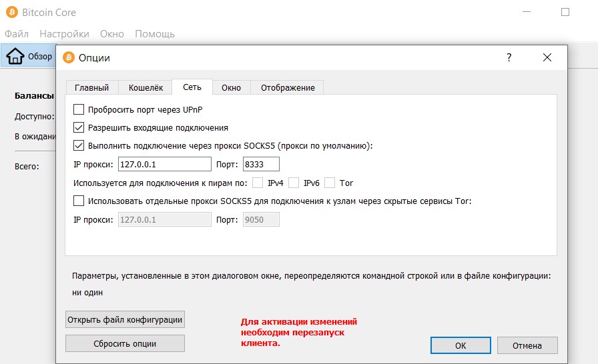Click the Bitcoin icon in Опции dialog title
Screen dimensions: 598x364
click(x=69, y=57)
